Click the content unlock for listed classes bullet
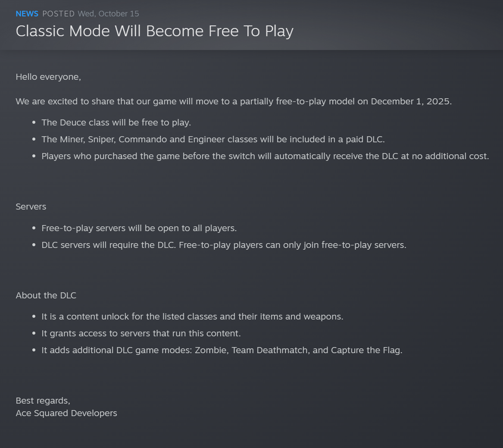Viewport: 503px width, 448px height. pyautogui.click(x=192, y=316)
